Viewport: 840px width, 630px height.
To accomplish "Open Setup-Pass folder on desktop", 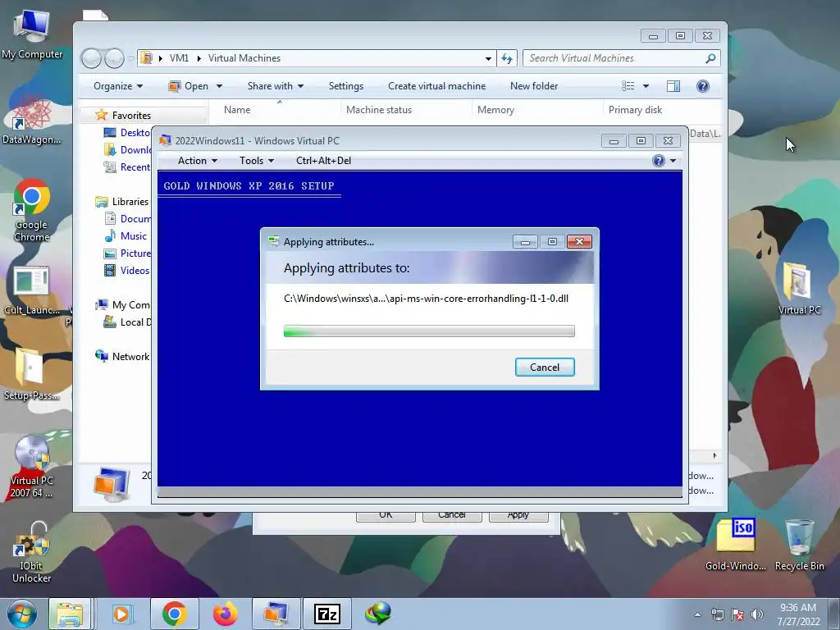I will [32, 374].
